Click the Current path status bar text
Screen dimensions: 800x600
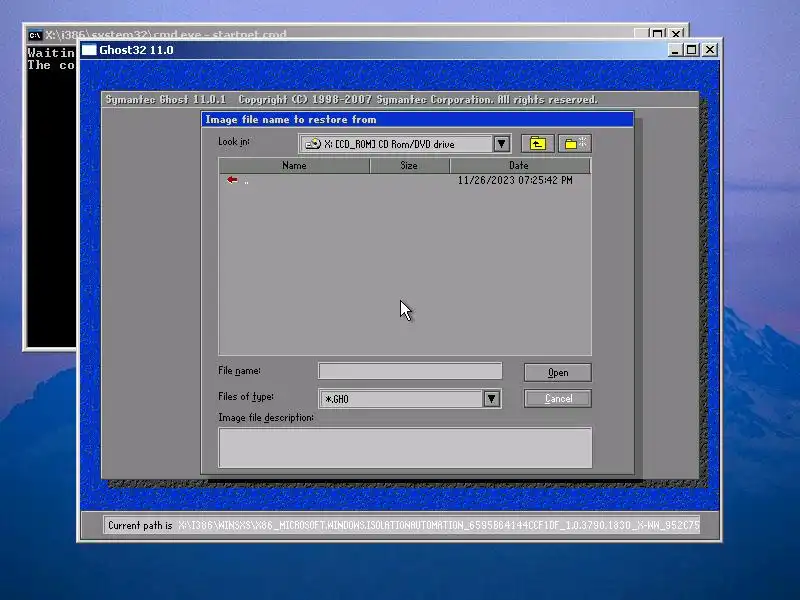pos(403,525)
